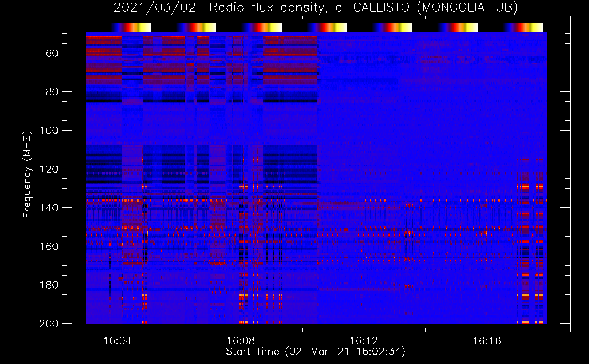
Task: Click the Frequency (MHZ) axis label
Action: pyautogui.click(x=27, y=174)
